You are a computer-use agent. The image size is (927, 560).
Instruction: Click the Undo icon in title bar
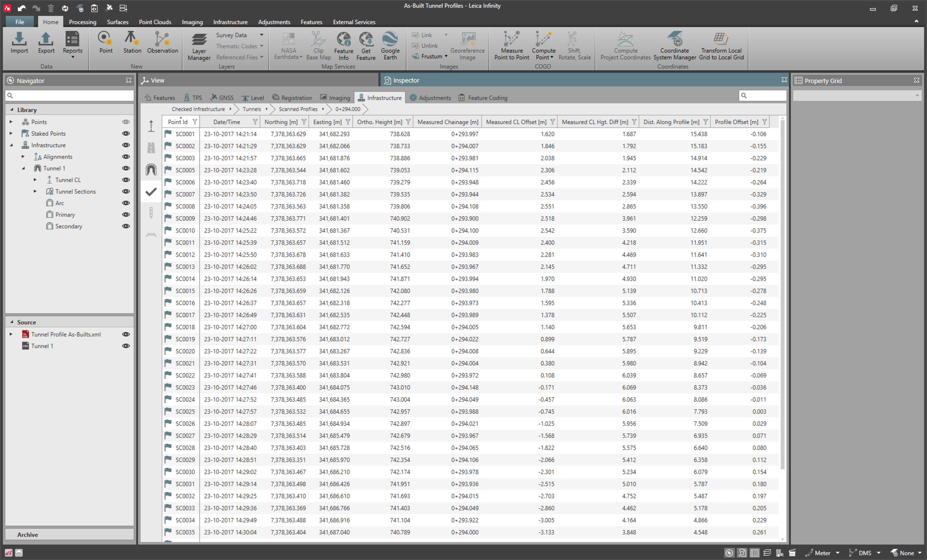tap(21, 8)
